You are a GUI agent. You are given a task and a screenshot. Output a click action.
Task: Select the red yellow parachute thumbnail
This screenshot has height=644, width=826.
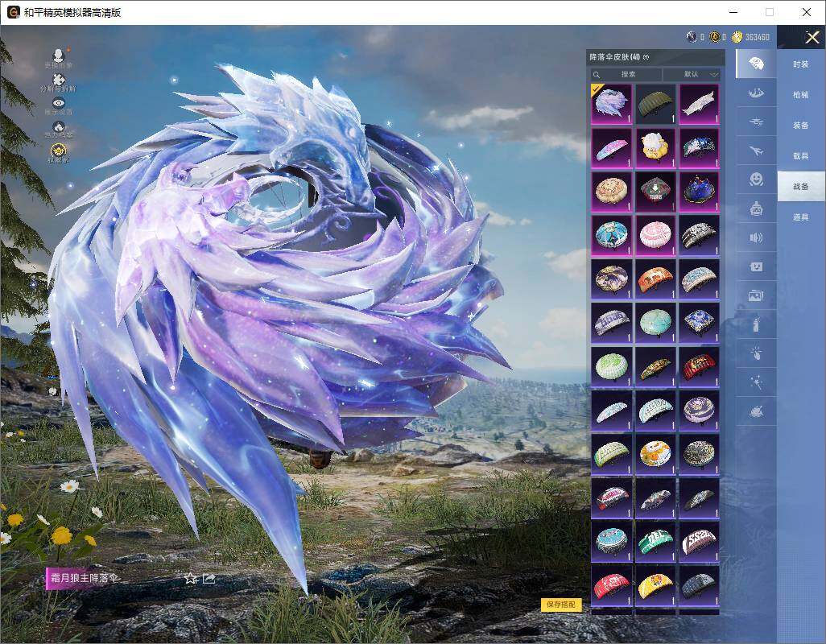pos(699,366)
